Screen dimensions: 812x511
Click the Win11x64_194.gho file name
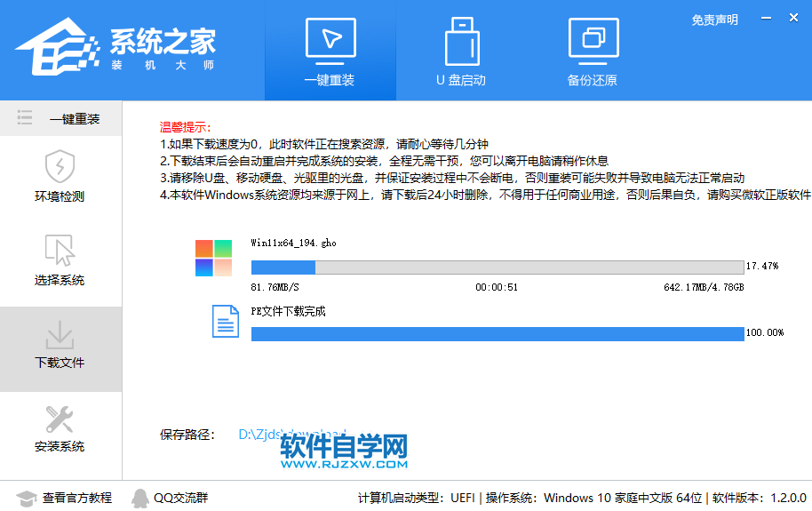pyautogui.click(x=294, y=243)
